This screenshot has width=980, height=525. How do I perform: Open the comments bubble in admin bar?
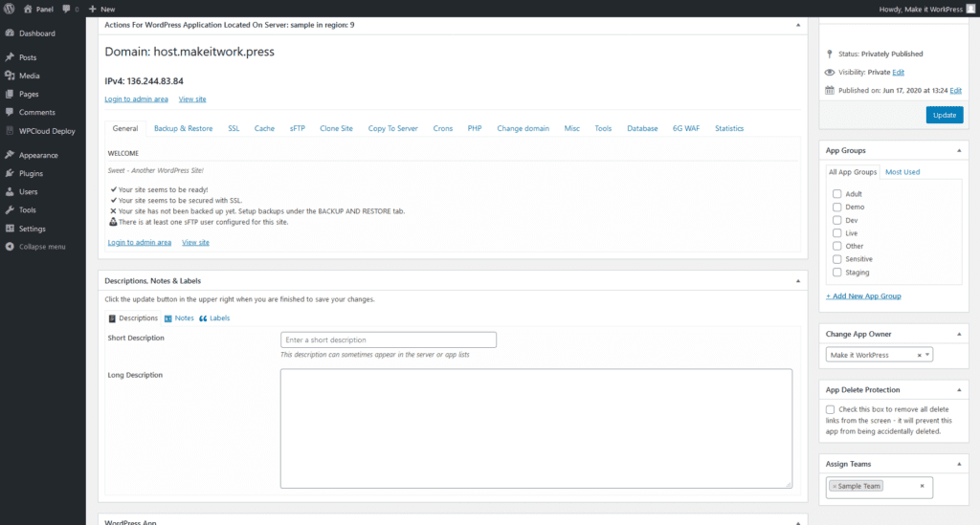[66, 9]
